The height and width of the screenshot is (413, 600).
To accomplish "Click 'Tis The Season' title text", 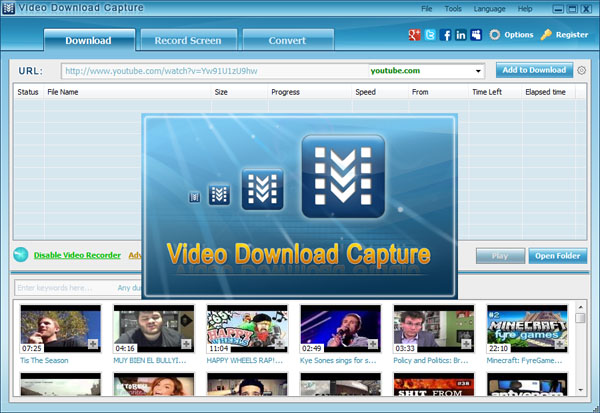I will pyautogui.click(x=44, y=360).
